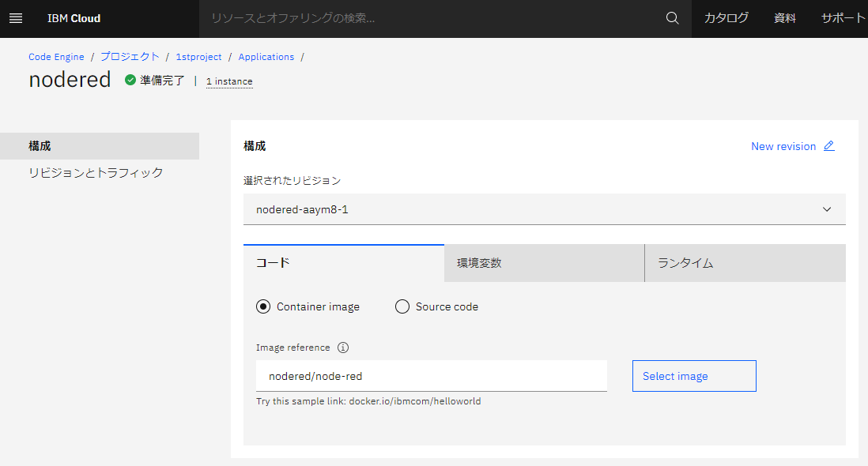868x466 pixels.
Task: Open the カタログ header menu
Action: coord(726,18)
